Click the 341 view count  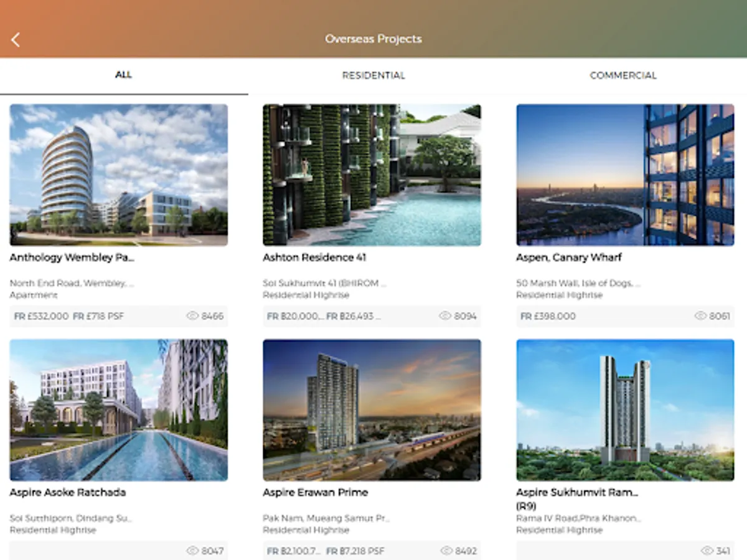(x=723, y=551)
